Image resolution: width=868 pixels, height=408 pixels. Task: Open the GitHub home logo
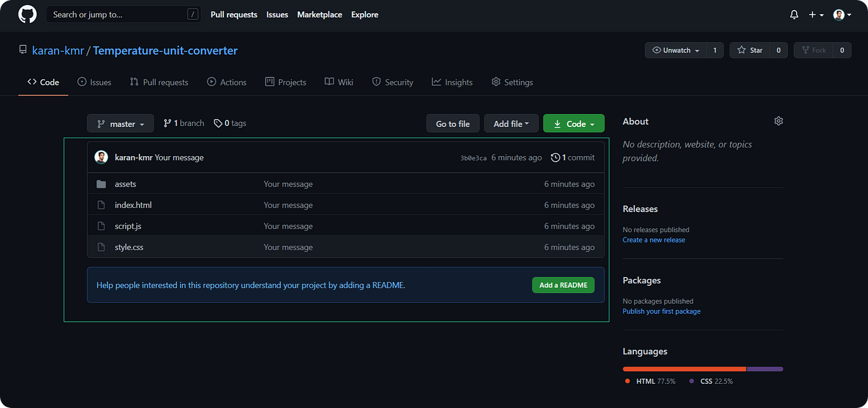click(x=27, y=14)
